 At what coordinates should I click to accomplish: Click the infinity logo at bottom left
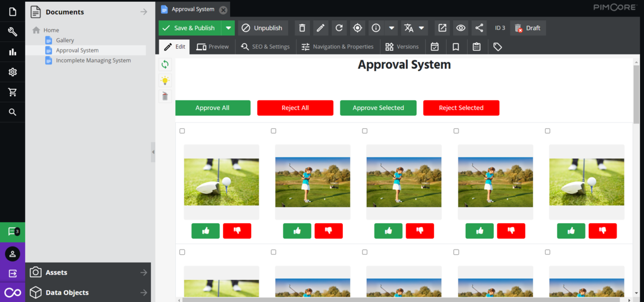tap(13, 292)
